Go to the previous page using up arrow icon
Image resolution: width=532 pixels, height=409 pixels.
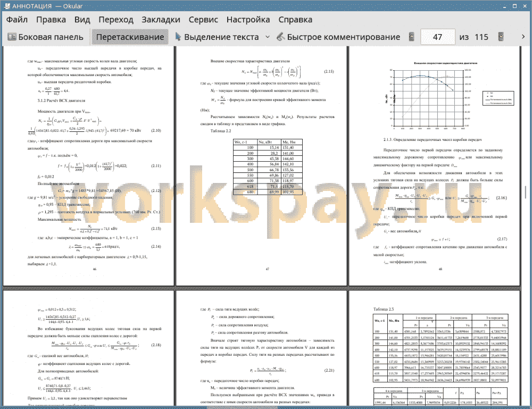[x=412, y=37]
